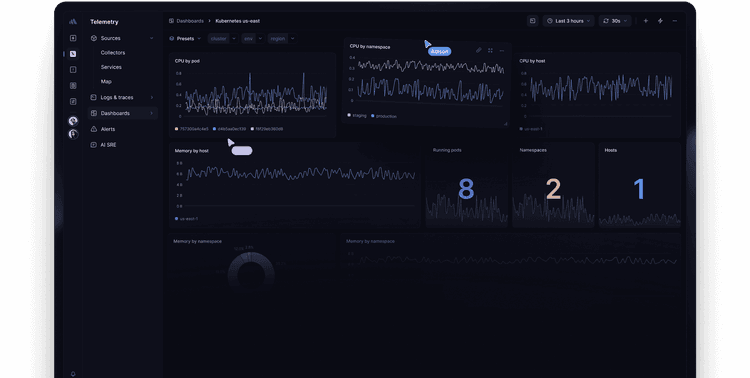
Task: Toggle us-east-1 series in CPU by host legend
Action: tap(531, 129)
